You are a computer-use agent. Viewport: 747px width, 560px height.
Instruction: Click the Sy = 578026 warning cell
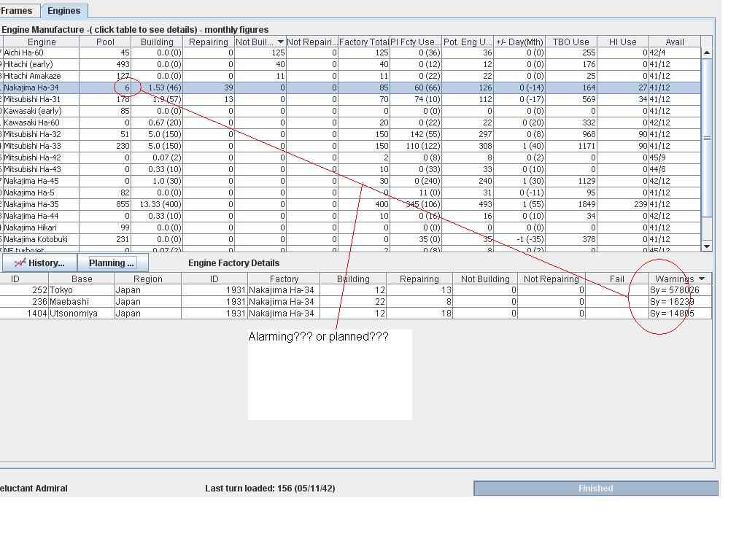[680, 290]
